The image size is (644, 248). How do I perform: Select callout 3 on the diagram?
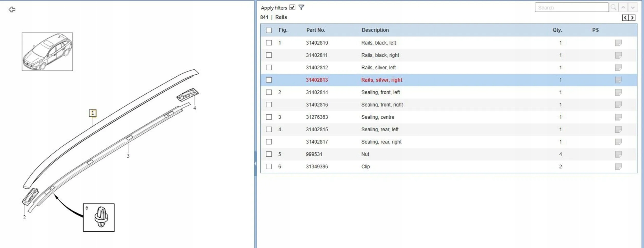tap(128, 156)
